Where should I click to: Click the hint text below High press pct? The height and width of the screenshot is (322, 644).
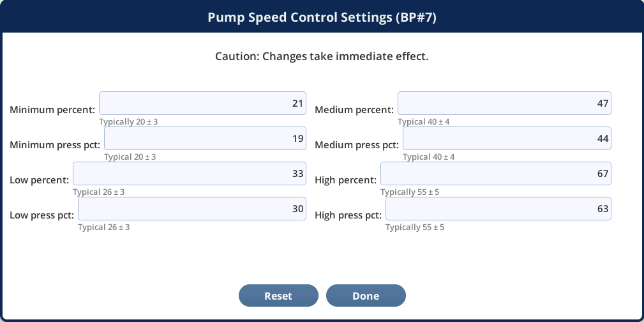pos(415,227)
